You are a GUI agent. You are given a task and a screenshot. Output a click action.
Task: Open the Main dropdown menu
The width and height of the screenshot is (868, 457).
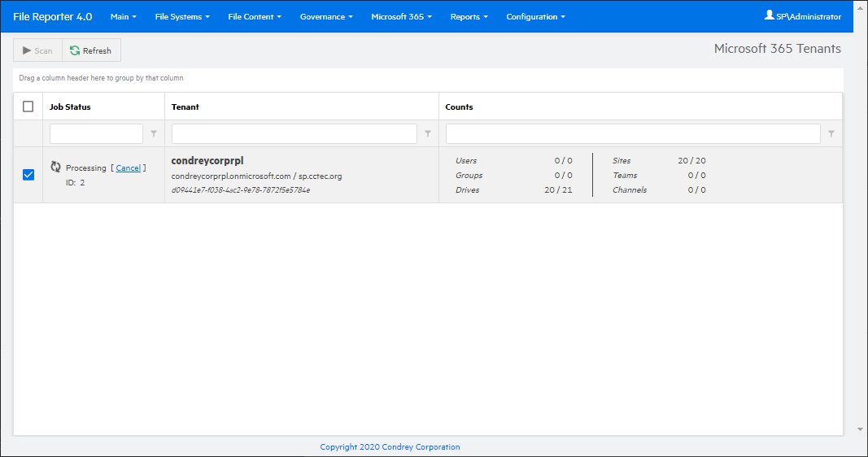click(123, 16)
